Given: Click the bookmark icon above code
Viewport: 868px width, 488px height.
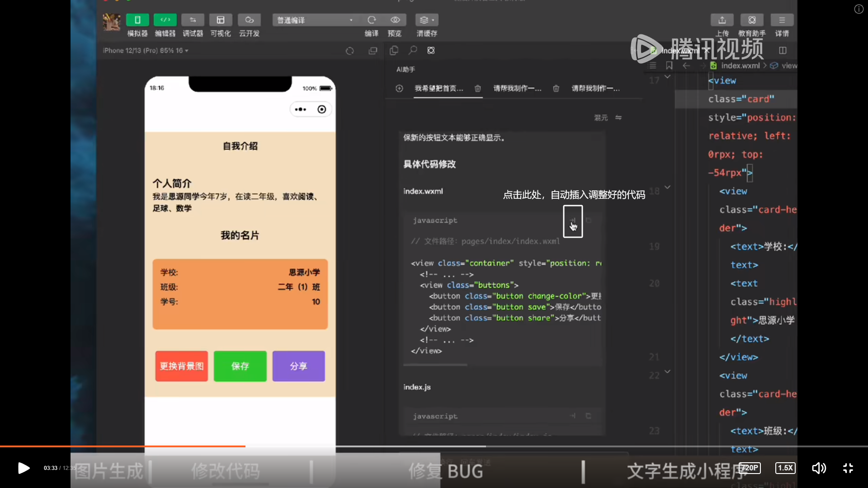Looking at the screenshot, I should 669,66.
